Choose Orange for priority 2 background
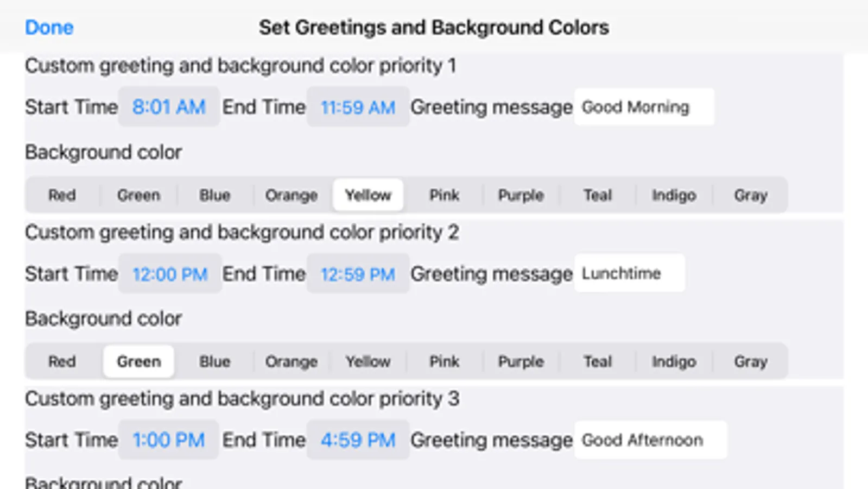Viewport: 868px width, 489px height. pyautogui.click(x=292, y=361)
